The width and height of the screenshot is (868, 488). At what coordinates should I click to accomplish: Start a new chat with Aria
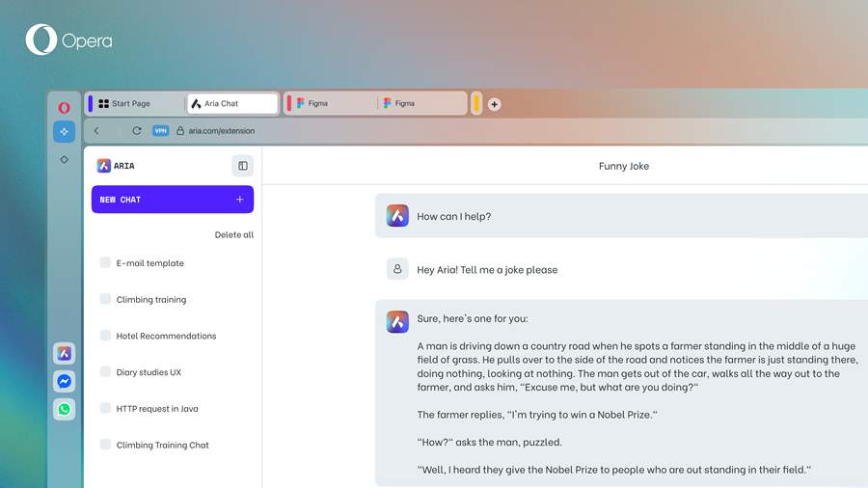173,200
